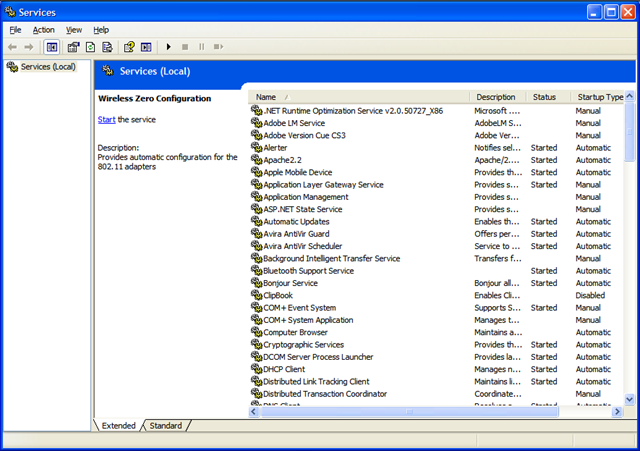Click the Restart Service toolbar icon

(x=218, y=47)
